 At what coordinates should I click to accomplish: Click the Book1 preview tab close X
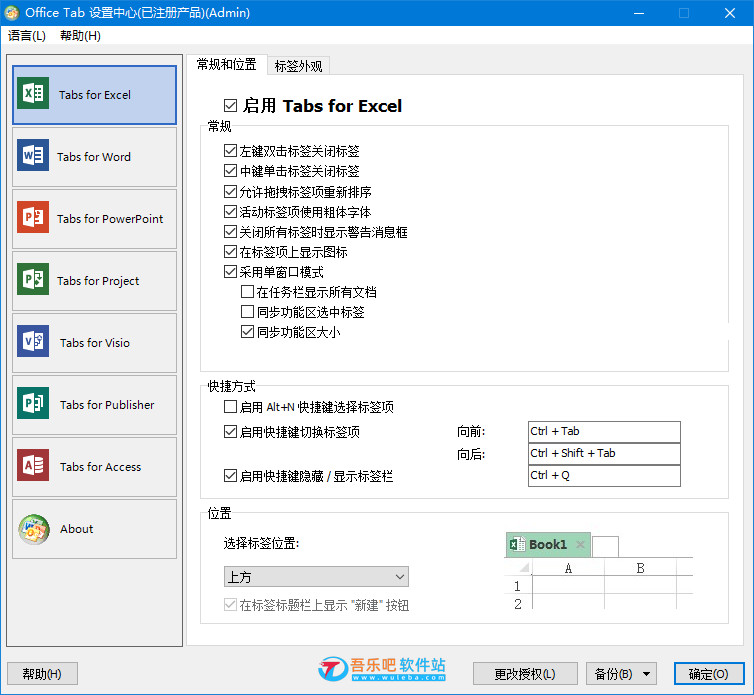coord(580,544)
